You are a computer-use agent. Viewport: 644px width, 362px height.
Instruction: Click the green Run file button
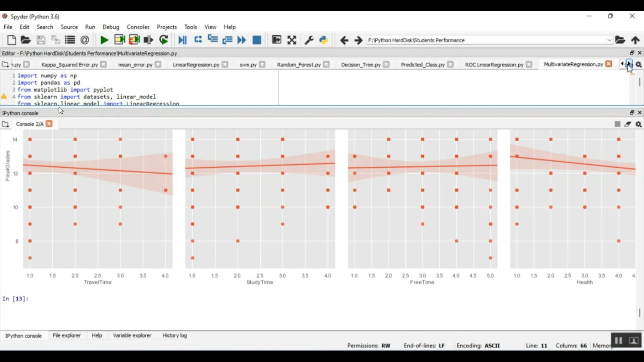pyautogui.click(x=104, y=40)
